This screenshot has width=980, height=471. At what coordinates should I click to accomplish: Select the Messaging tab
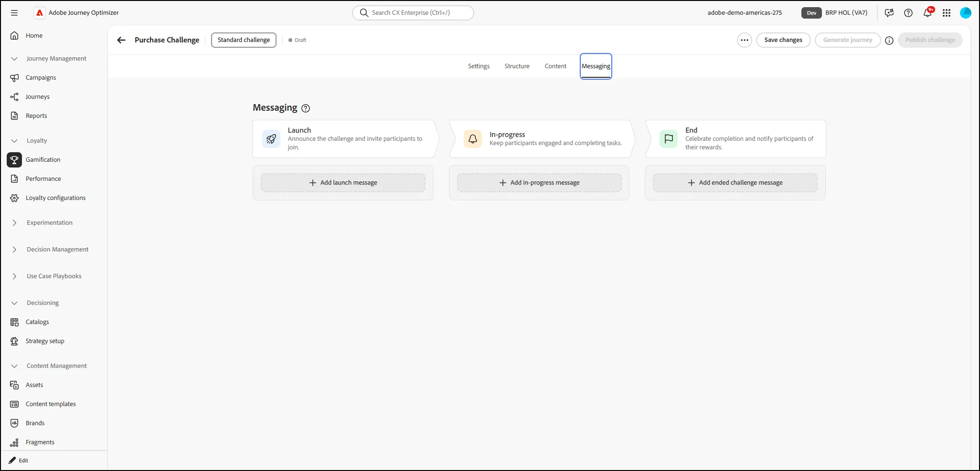point(596,66)
